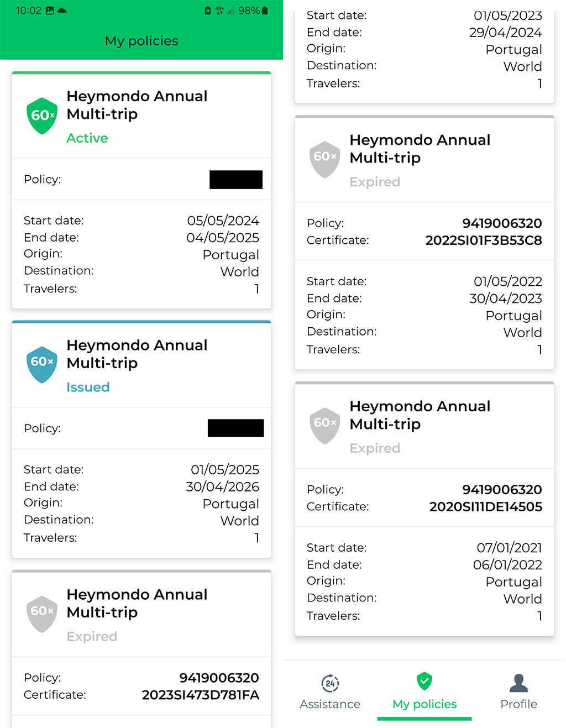
Task: Tap the My policies header title
Action: tap(141, 41)
